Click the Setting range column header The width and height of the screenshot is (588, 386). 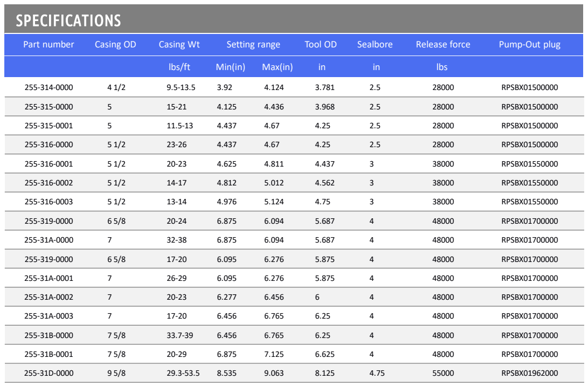[x=253, y=44]
